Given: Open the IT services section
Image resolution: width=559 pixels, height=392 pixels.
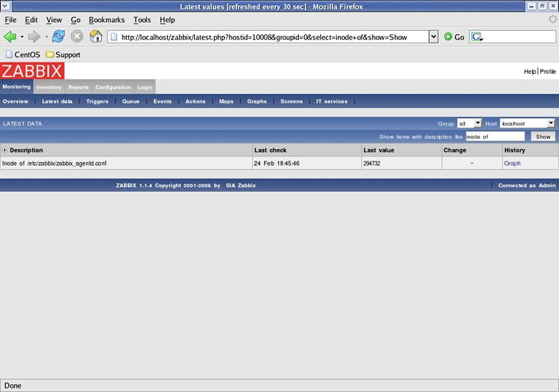Looking at the screenshot, I should point(332,102).
